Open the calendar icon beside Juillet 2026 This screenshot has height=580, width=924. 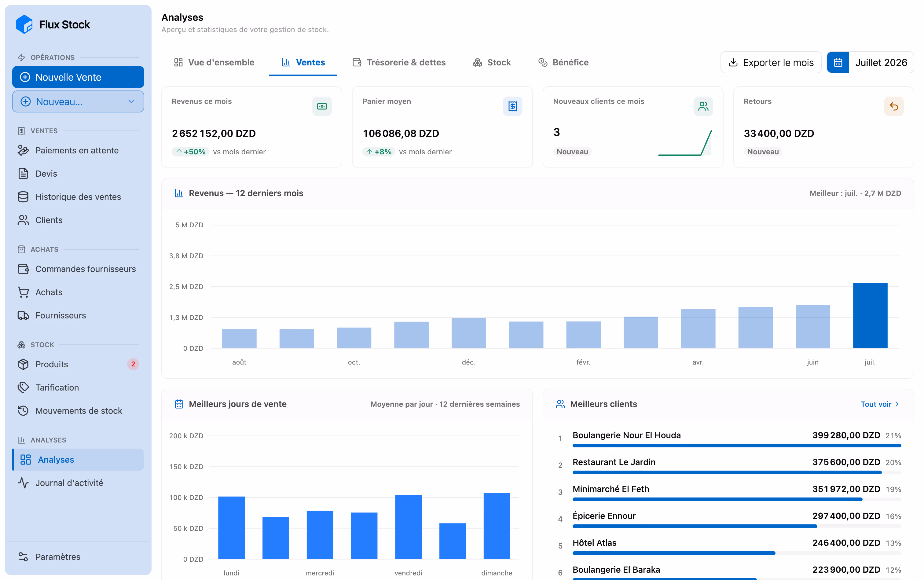(x=838, y=63)
